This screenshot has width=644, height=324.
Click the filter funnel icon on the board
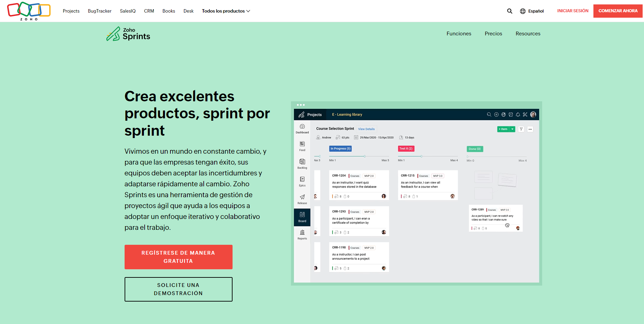[x=521, y=129]
